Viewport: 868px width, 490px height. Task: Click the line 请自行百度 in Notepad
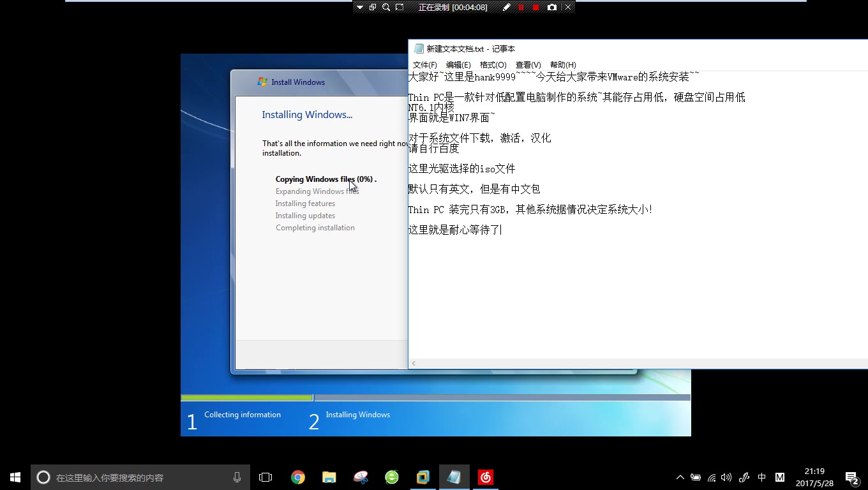tap(433, 149)
